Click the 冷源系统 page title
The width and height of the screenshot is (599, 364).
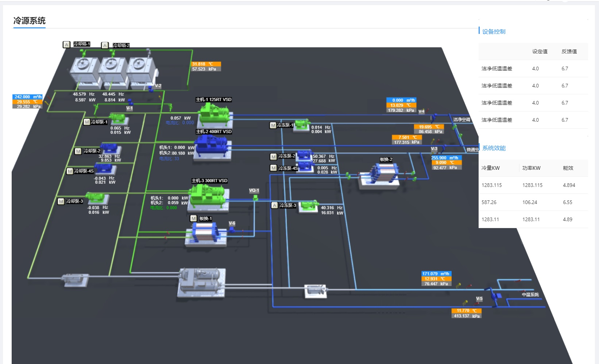tap(30, 21)
